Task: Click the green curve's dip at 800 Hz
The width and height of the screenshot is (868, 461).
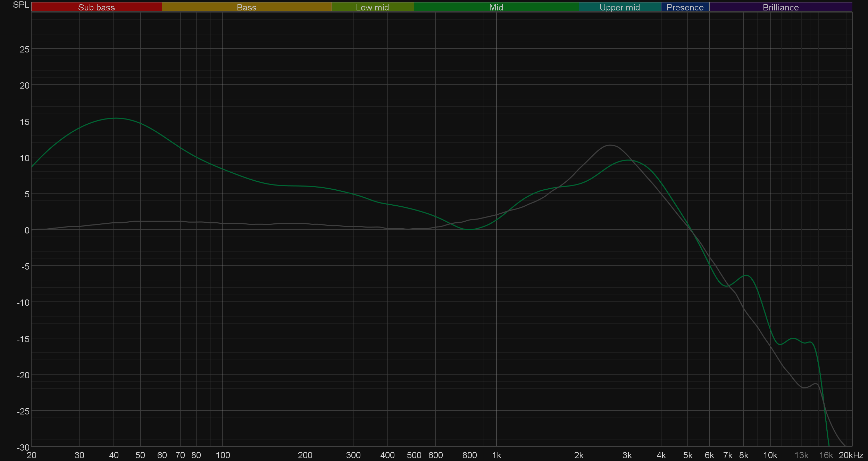Action: (469, 230)
